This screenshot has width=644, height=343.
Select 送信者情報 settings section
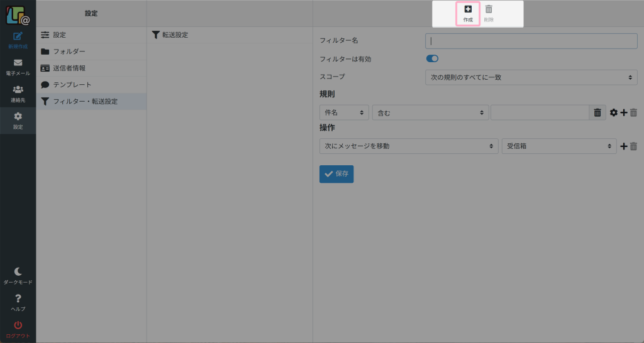(91, 68)
